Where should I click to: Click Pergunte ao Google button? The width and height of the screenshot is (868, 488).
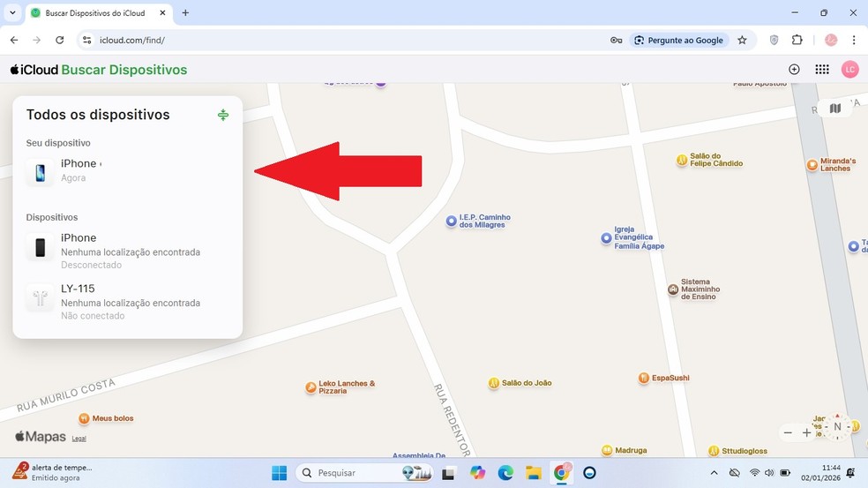[x=679, y=40]
